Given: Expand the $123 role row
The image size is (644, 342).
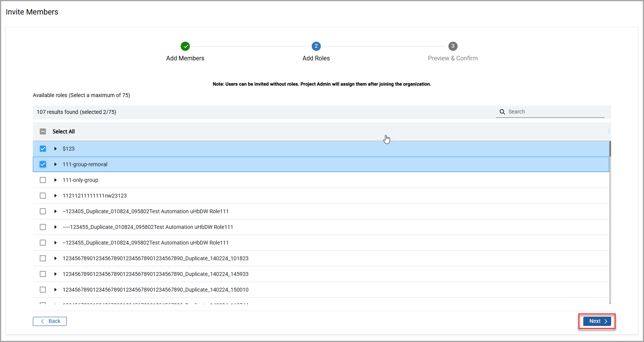Looking at the screenshot, I should (55, 149).
